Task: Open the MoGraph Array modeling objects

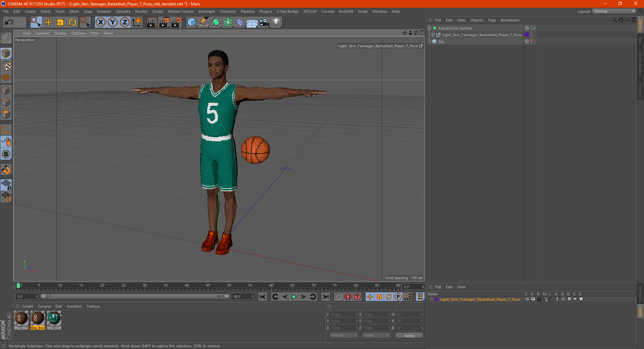Action: (x=228, y=22)
